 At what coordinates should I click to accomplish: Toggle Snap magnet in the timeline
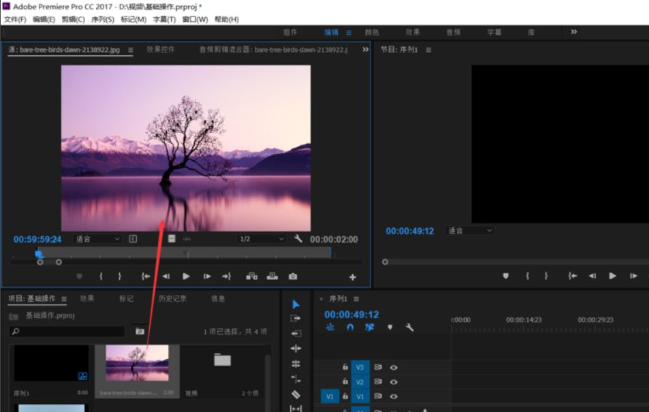click(x=350, y=328)
